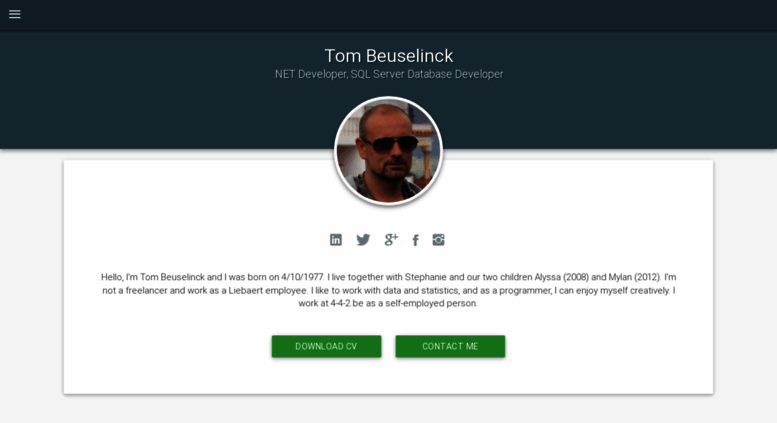
Task: Open the Twitter bird icon
Action: (363, 240)
